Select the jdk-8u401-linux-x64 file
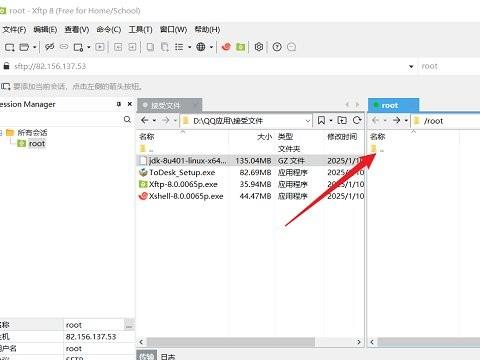Screen dimensions: 480x360 [250, 161]
